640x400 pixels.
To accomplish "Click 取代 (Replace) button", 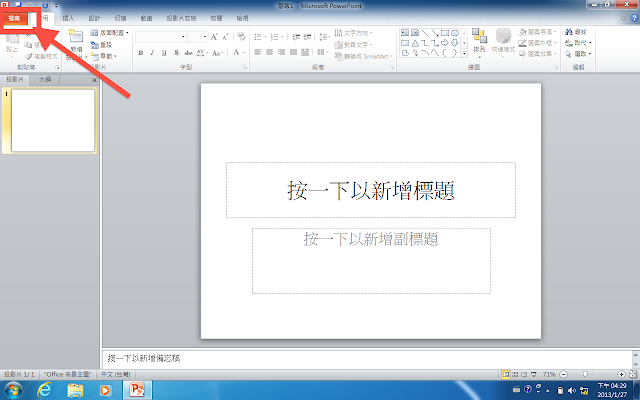I will [x=578, y=43].
